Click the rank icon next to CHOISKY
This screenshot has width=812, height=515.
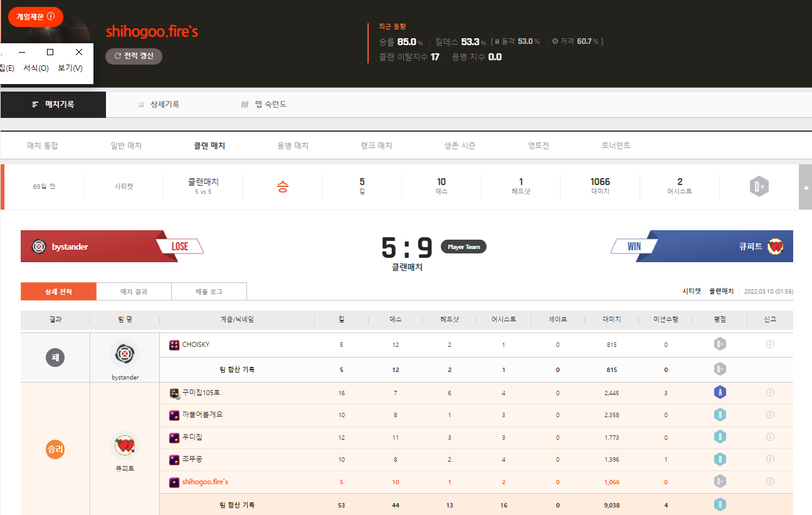[x=174, y=344]
